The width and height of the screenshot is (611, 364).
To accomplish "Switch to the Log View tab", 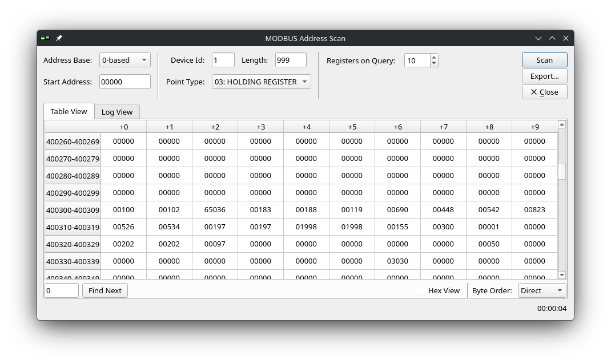I will pos(116,112).
